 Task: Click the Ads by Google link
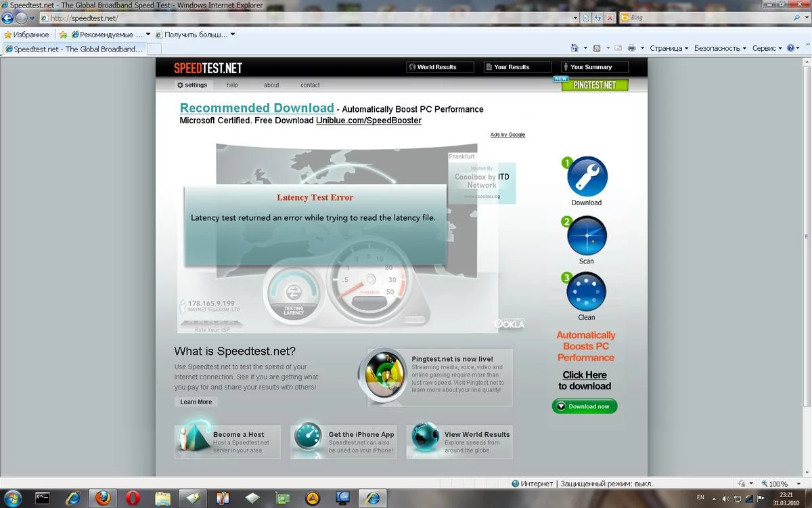pos(507,135)
